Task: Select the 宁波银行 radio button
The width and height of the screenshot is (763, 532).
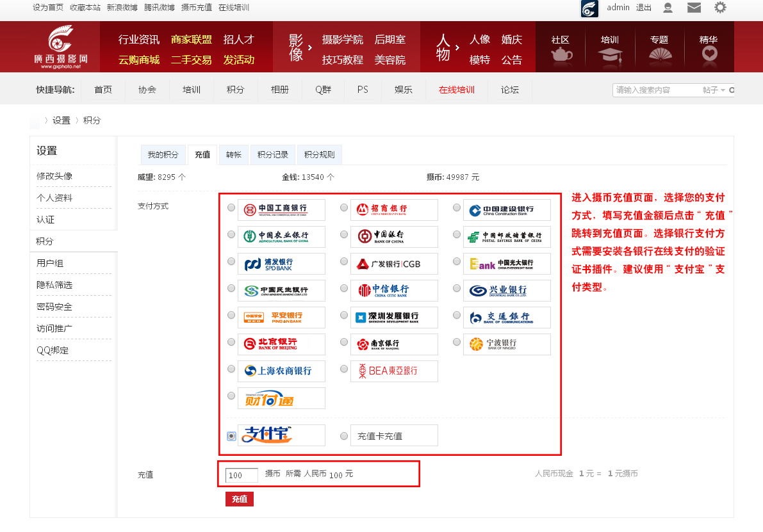Action: tap(456, 342)
